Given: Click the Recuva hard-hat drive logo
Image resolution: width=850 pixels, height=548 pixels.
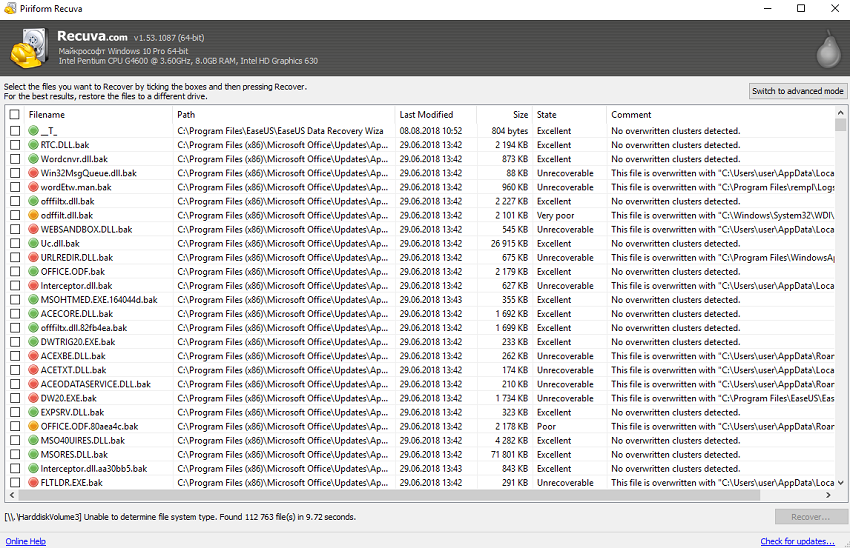Looking at the screenshot, I should tap(30, 48).
